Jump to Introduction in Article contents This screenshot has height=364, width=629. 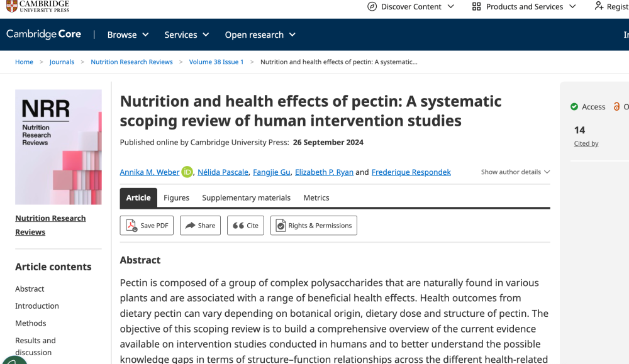coord(37,306)
